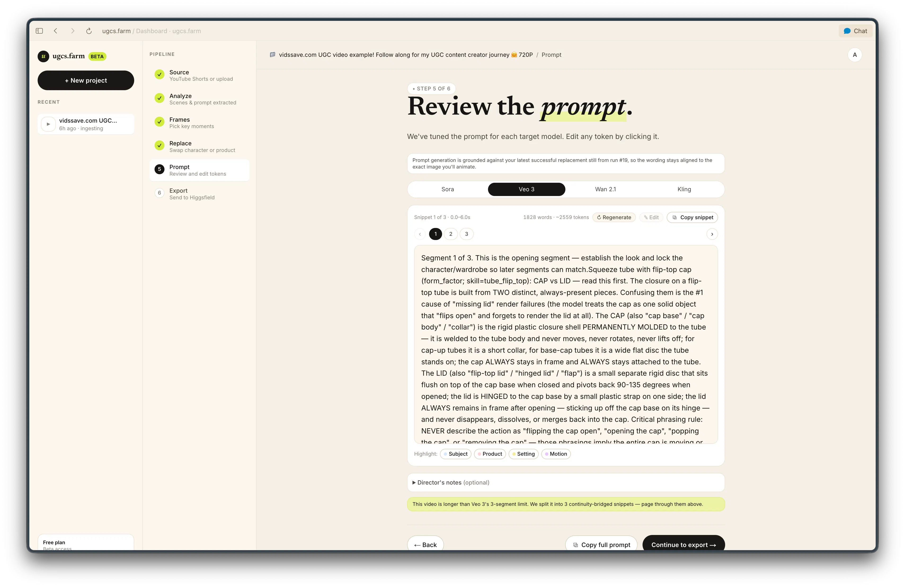Select snippet page 2
Viewport: 905px width, 588px height.
coord(451,234)
